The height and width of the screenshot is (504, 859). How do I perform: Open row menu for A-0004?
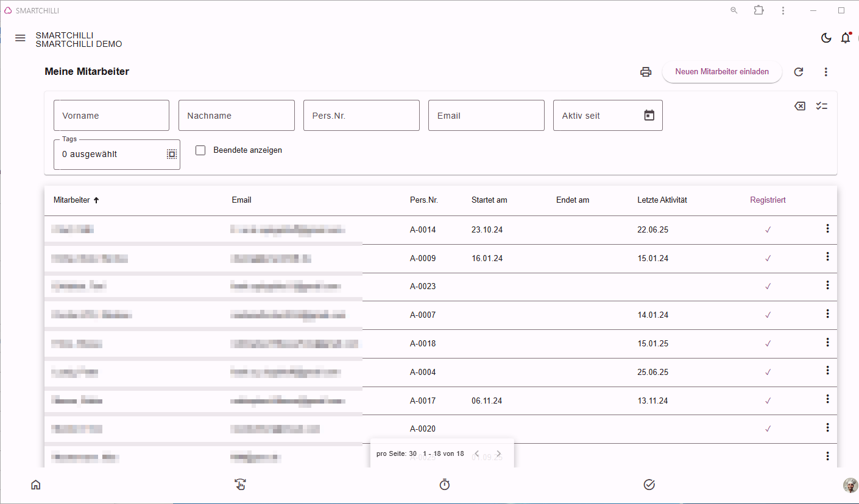[x=827, y=370]
